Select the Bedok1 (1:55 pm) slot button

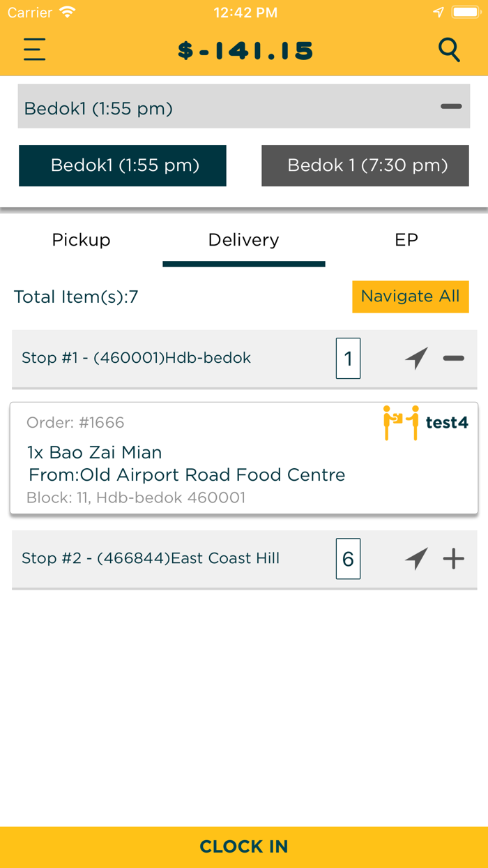(123, 166)
